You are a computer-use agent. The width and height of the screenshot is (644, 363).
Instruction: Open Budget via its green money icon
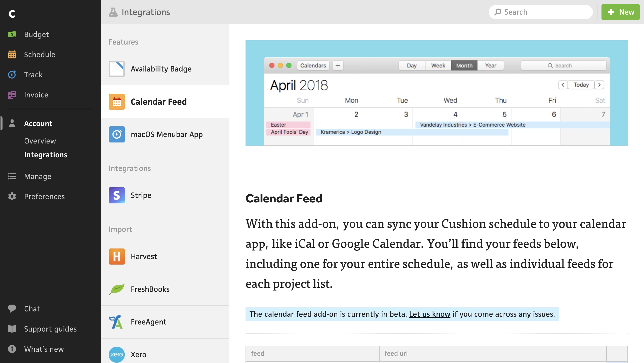[x=12, y=34]
